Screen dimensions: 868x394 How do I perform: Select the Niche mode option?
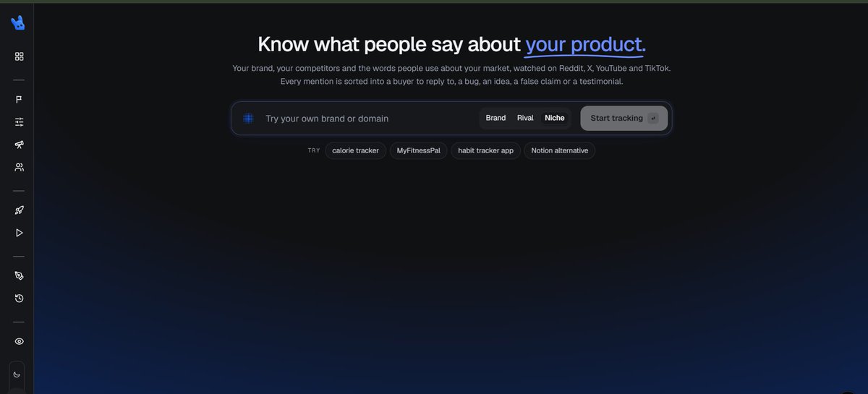[x=555, y=118]
